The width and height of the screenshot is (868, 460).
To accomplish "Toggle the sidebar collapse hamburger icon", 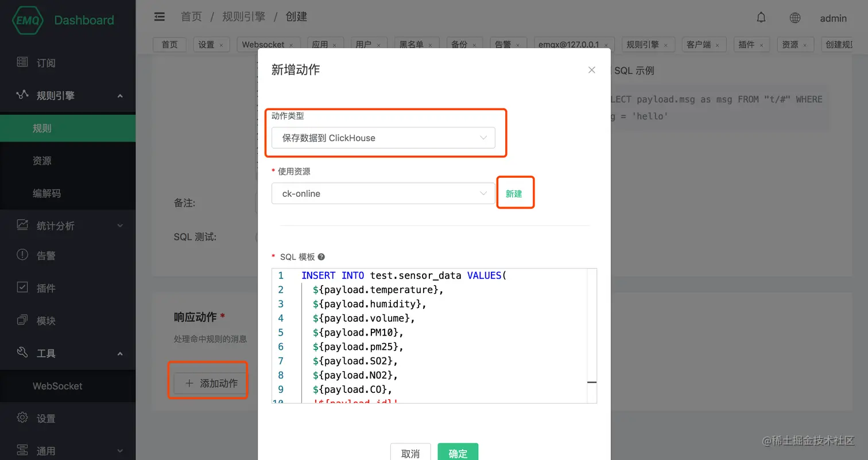I will pos(160,17).
